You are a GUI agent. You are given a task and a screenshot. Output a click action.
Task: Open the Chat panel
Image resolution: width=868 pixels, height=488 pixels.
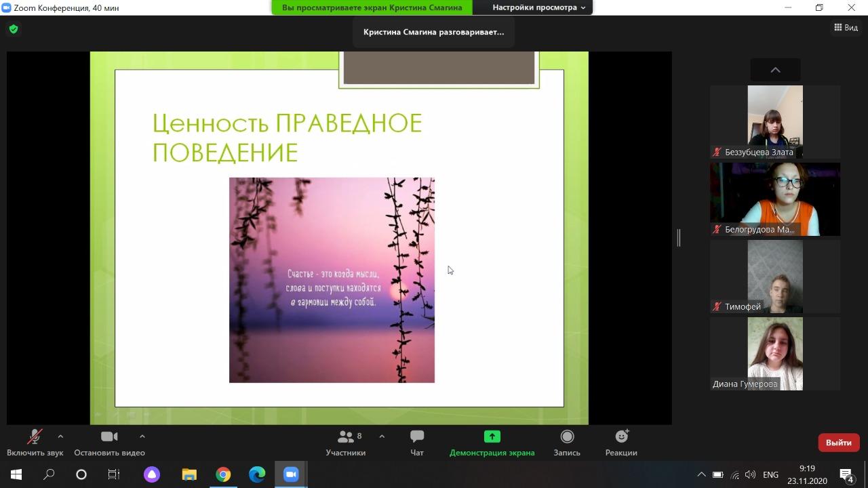[417, 437]
